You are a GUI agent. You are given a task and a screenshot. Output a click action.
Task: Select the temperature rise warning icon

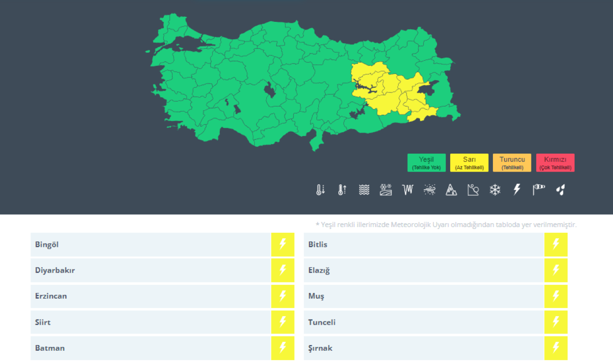coord(342,190)
